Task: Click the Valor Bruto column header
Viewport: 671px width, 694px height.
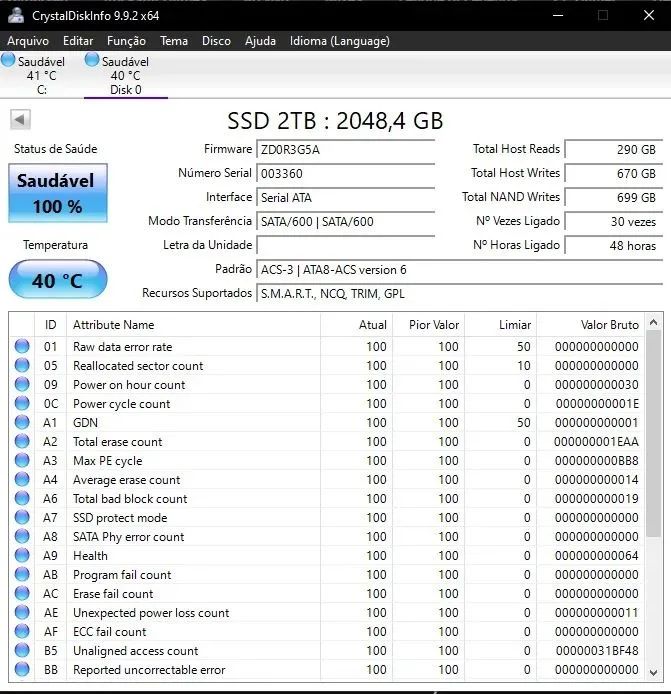Action: point(590,325)
